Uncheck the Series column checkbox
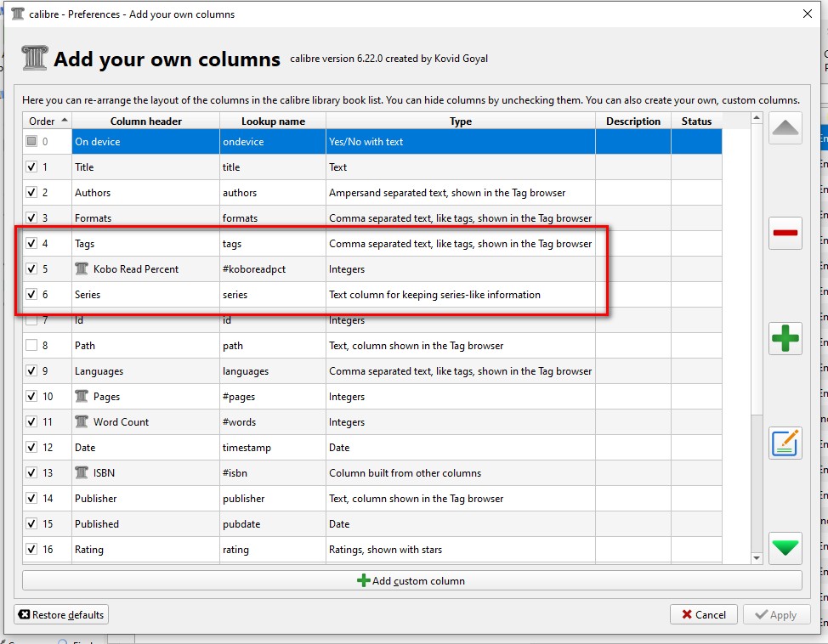 tap(31, 294)
